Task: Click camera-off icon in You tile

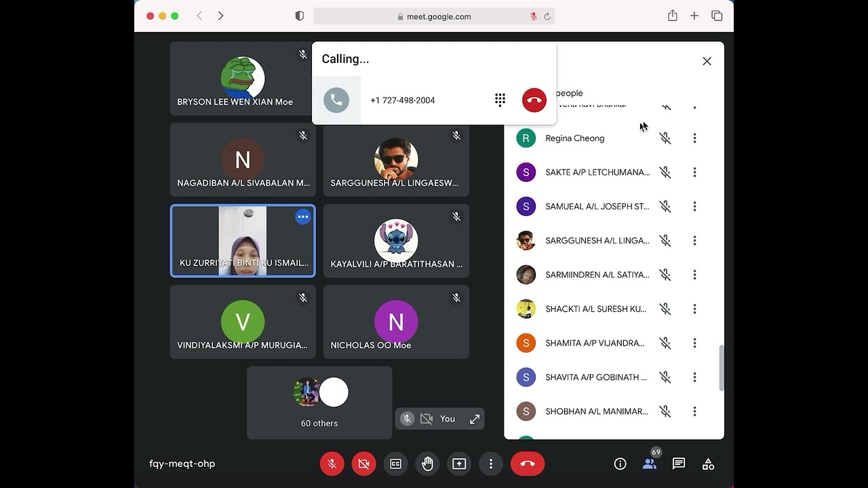Action: (x=427, y=419)
